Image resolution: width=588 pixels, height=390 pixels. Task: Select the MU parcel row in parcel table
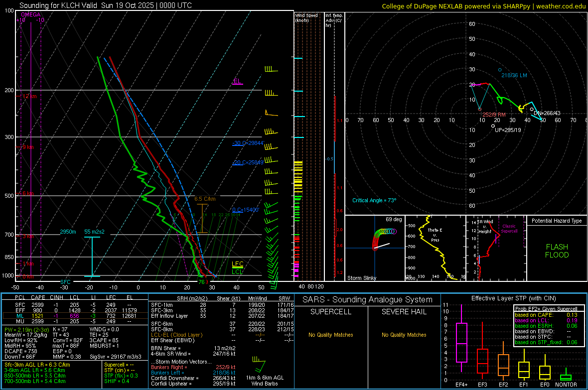click(x=75, y=321)
